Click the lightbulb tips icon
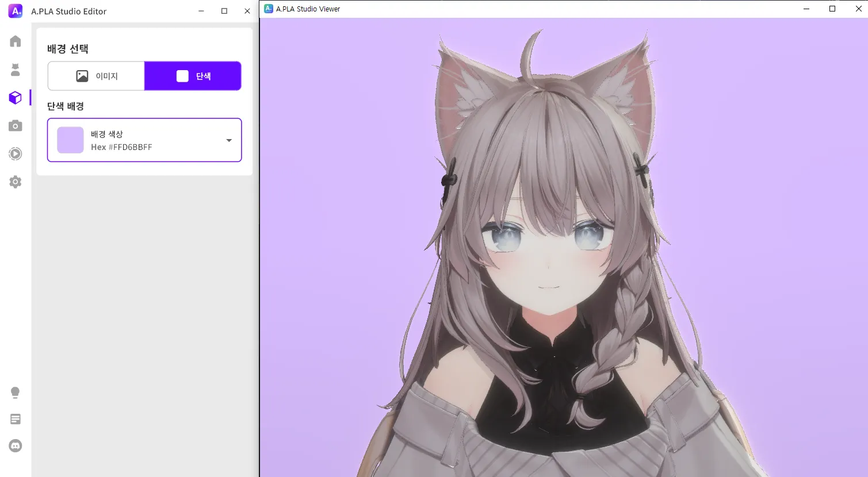This screenshot has width=868, height=477. coord(16,393)
